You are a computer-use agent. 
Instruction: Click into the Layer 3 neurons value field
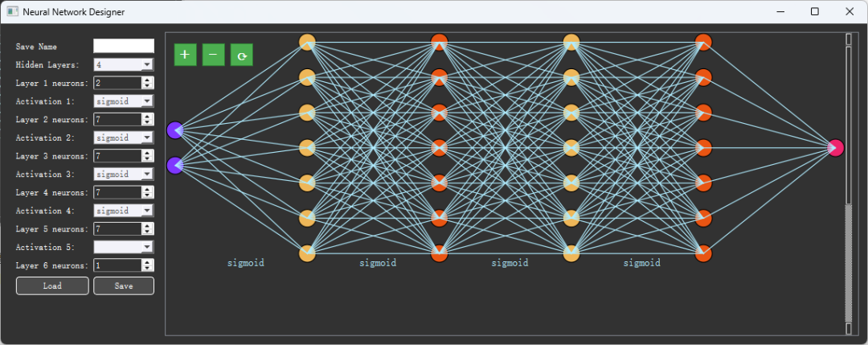coord(118,156)
